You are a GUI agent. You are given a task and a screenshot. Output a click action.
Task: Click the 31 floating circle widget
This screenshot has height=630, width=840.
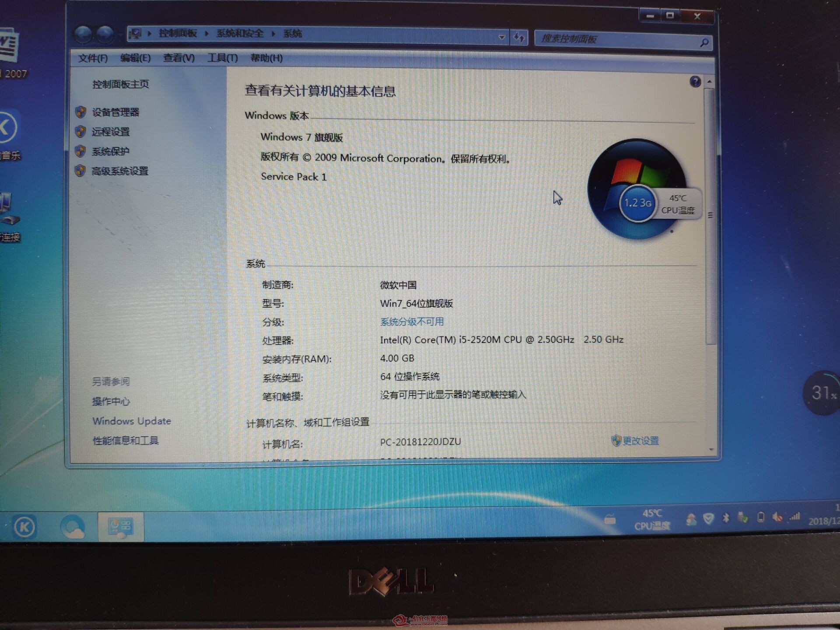[822, 393]
